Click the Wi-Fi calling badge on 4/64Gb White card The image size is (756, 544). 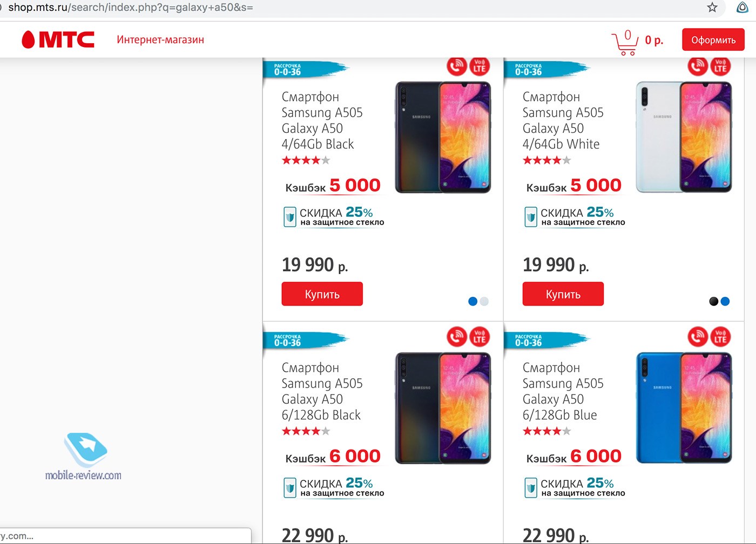click(697, 66)
